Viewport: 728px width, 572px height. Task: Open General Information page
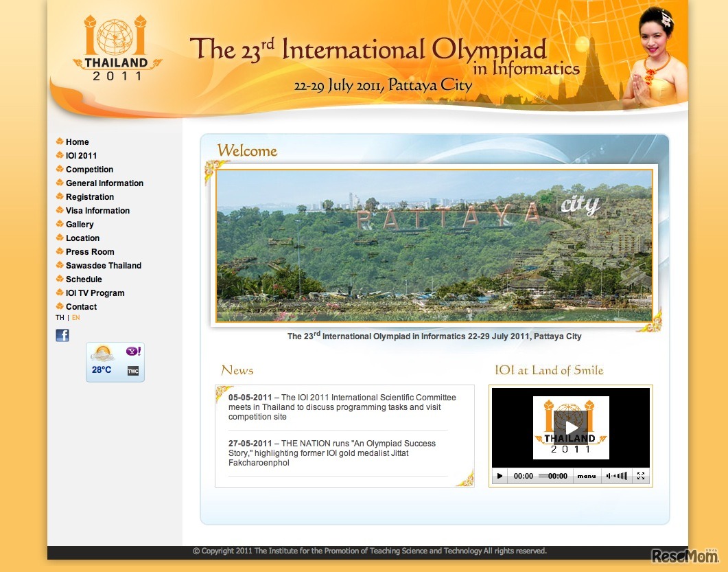pos(104,183)
